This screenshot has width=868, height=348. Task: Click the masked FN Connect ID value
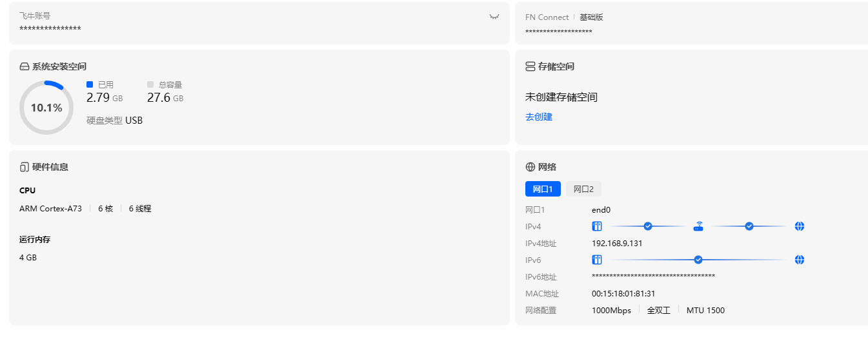[x=559, y=32]
